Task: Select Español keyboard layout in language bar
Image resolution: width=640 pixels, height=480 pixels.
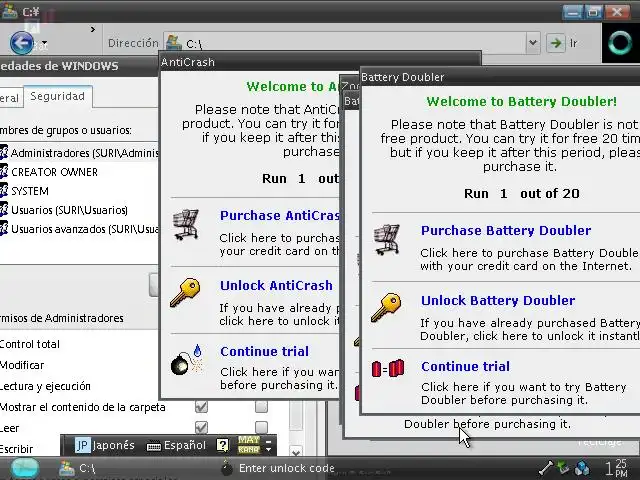Action: click(185, 445)
